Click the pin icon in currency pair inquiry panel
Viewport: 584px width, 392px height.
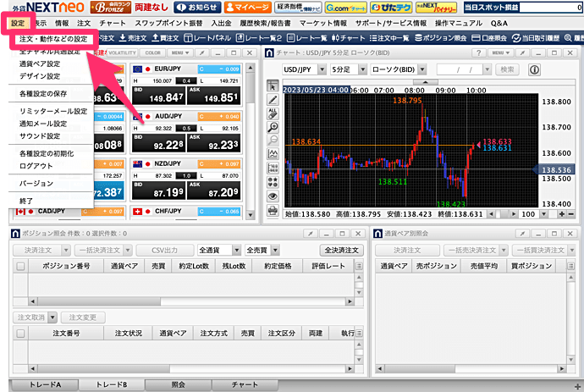pyautogui.click(x=522, y=234)
